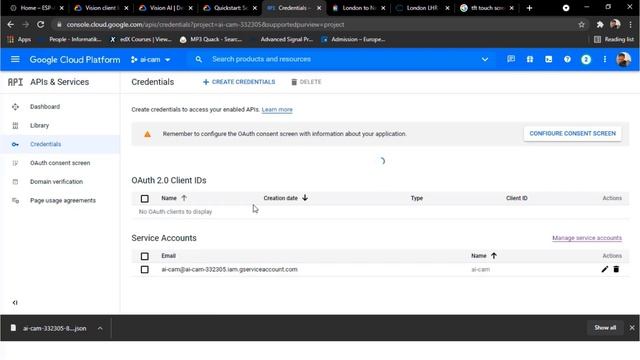This screenshot has width=640, height=360.
Task: Open the ai-cam service account email link
Action: pyautogui.click(x=229, y=269)
